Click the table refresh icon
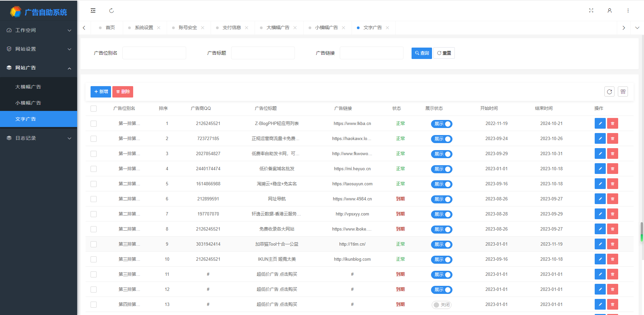This screenshot has width=644, height=315. pos(609,91)
